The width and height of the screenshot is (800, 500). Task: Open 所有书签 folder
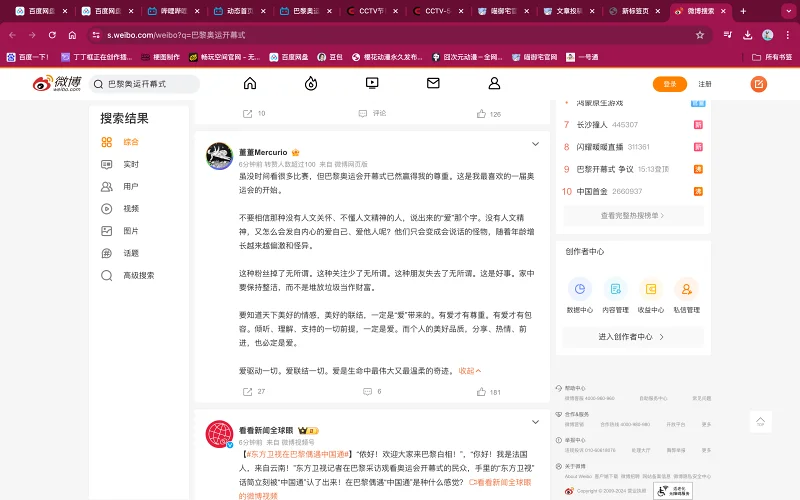click(x=772, y=57)
